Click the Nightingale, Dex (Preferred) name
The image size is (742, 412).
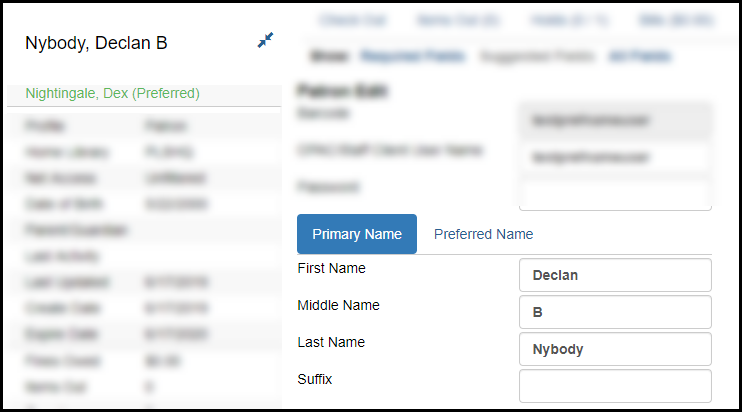click(x=113, y=93)
